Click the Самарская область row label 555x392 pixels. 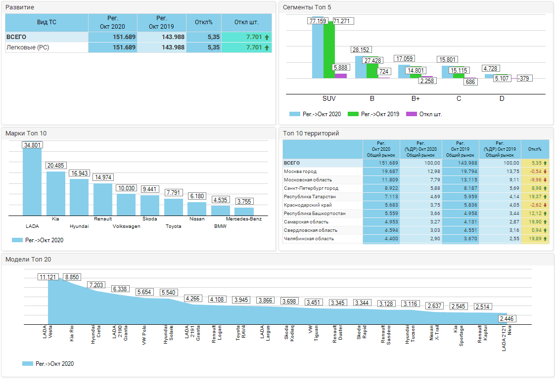point(306,222)
